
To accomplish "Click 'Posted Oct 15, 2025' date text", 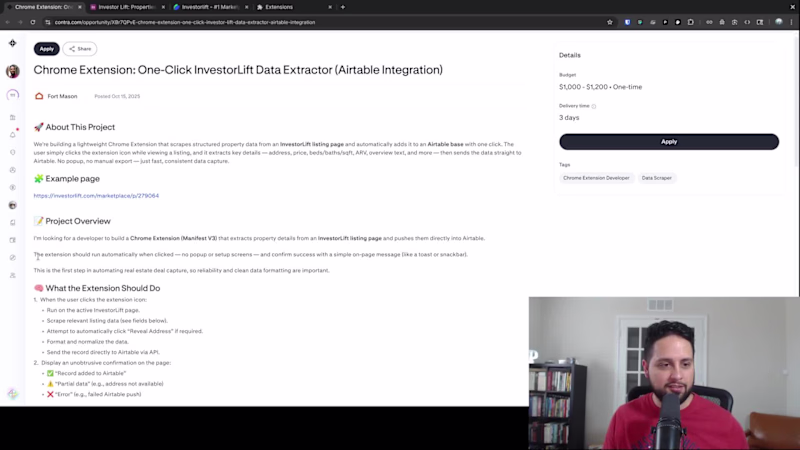I will (117, 96).
